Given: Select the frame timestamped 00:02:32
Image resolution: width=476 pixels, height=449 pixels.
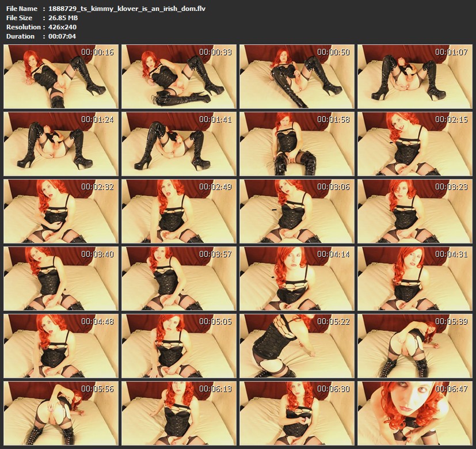Looking at the screenshot, I should click(60, 211).
